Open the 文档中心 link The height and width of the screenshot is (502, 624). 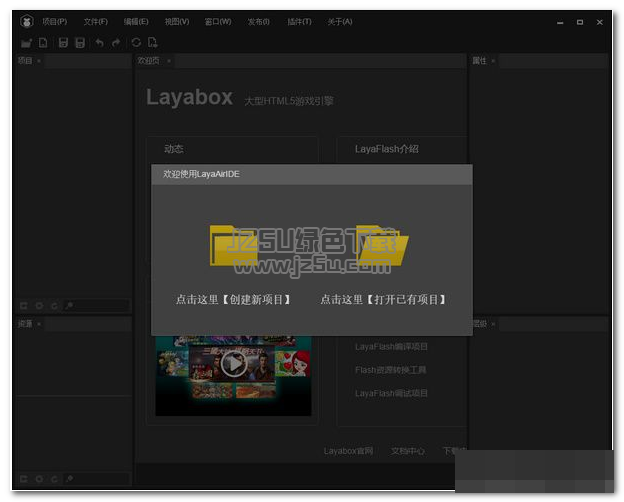[x=408, y=451]
